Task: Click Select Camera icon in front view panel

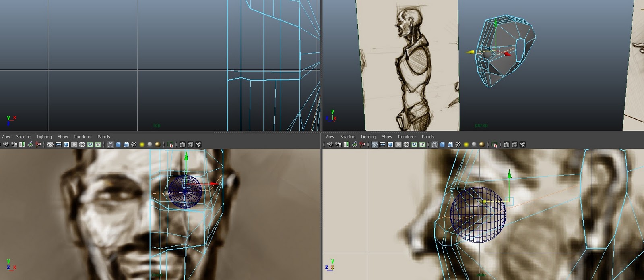Action: [6, 145]
